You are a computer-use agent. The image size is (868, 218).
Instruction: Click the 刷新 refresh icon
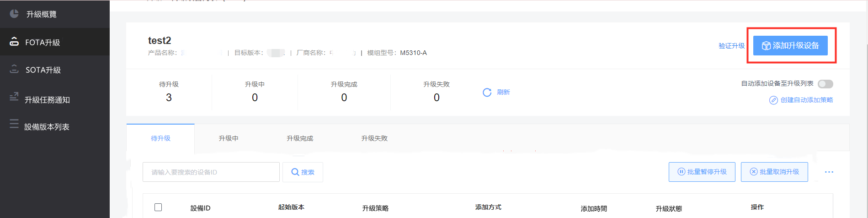click(x=487, y=93)
